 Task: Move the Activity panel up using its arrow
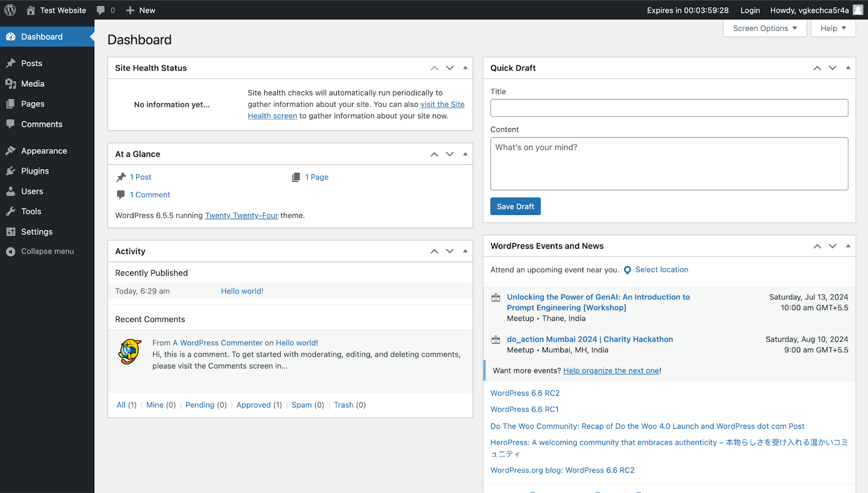click(x=434, y=250)
